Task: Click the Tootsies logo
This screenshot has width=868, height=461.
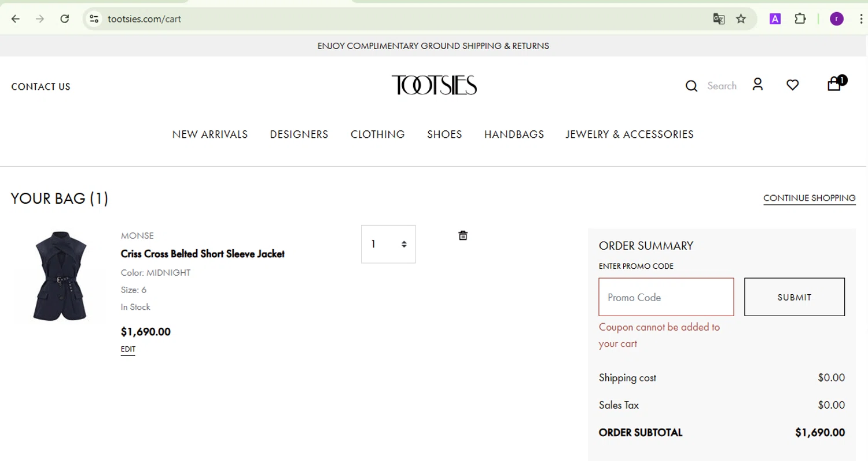Action: pos(434,85)
